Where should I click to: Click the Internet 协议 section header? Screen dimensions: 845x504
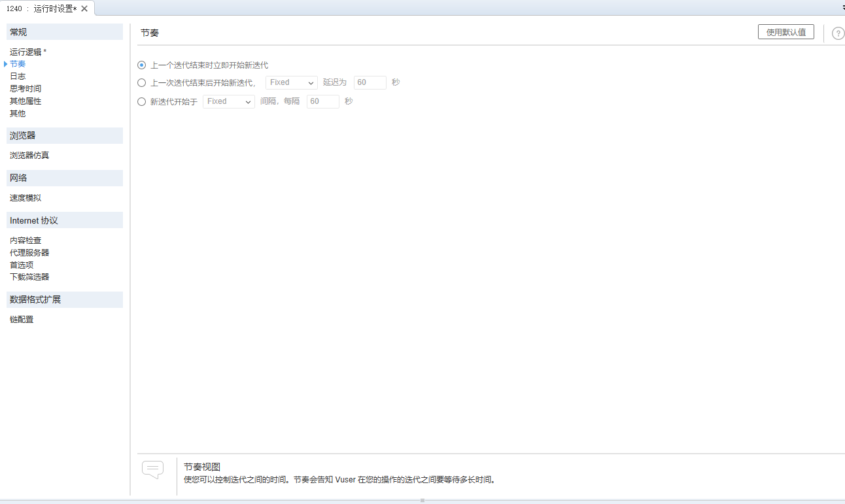point(65,220)
